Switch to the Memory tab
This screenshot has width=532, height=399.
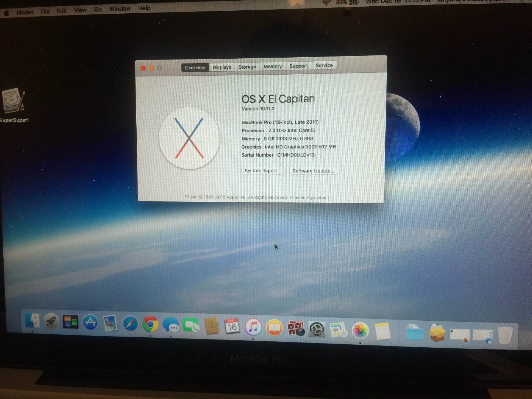[273, 66]
